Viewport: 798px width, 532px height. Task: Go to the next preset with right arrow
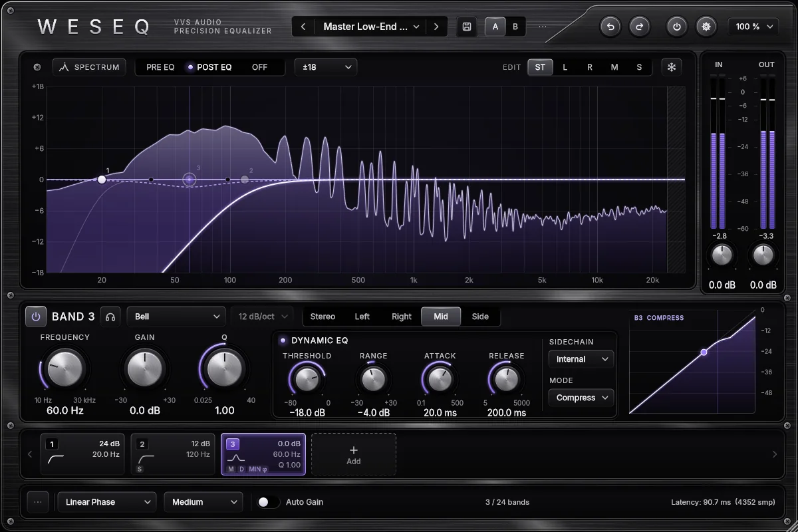pyautogui.click(x=436, y=27)
